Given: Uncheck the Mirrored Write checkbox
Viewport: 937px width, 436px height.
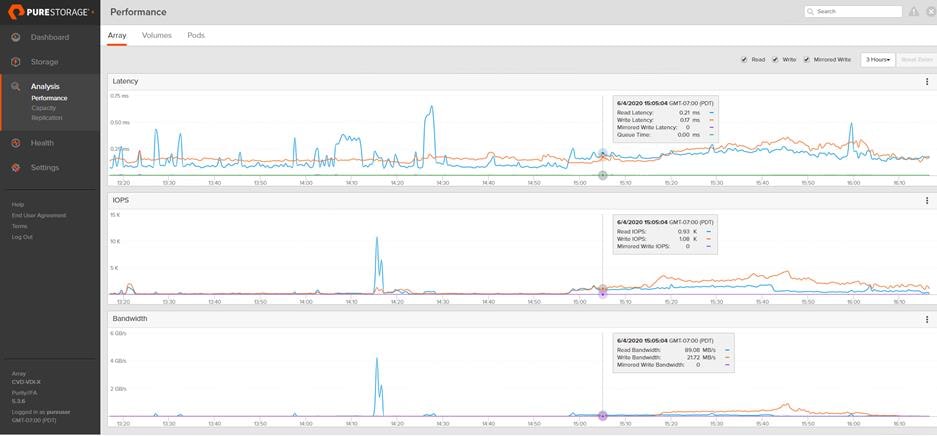Looking at the screenshot, I should click(807, 60).
